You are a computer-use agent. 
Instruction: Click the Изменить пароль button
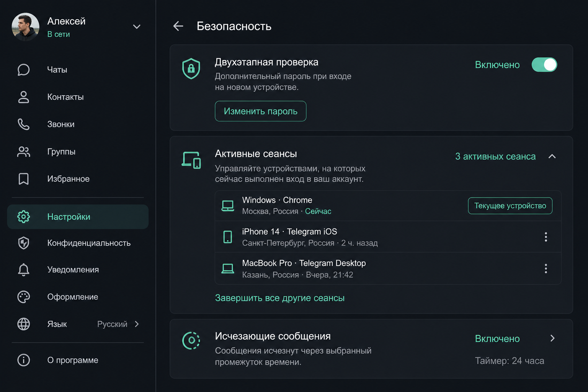point(261,111)
